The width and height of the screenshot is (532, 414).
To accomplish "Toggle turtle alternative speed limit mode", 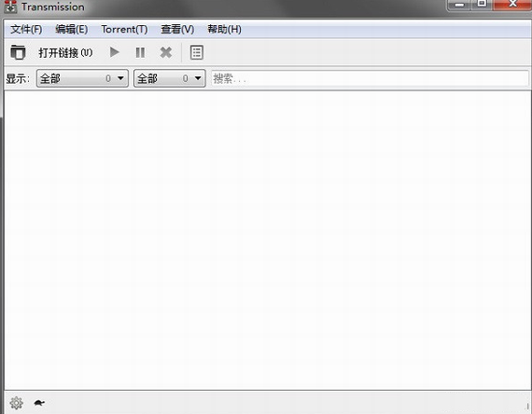I will 39,403.
